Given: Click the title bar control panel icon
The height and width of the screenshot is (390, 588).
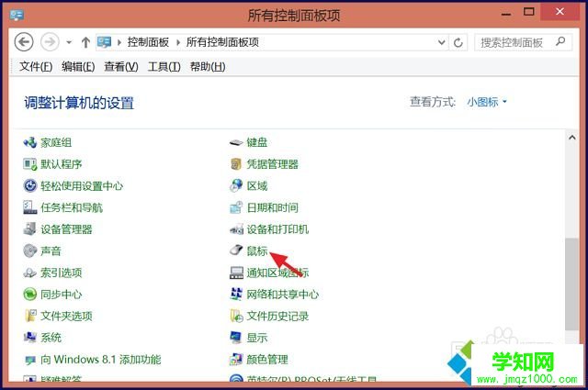Looking at the screenshot, I should click(x=17, y=15).
